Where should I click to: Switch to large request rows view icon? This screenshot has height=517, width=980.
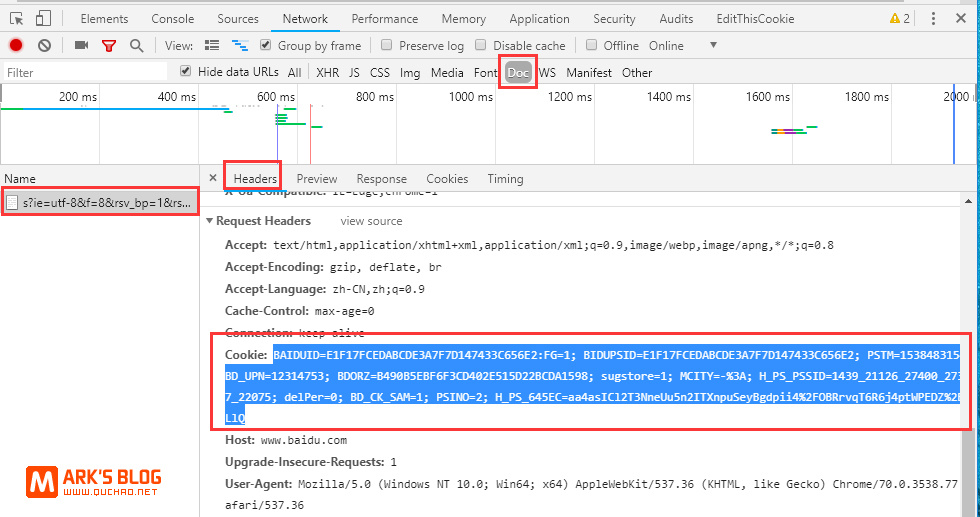[x=212, y=45]
